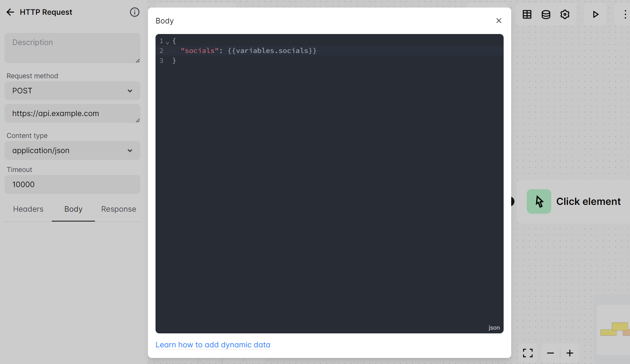Select the Click element node cursor icon
Screen dimensions: 630x364
click(x=539, y=201)
